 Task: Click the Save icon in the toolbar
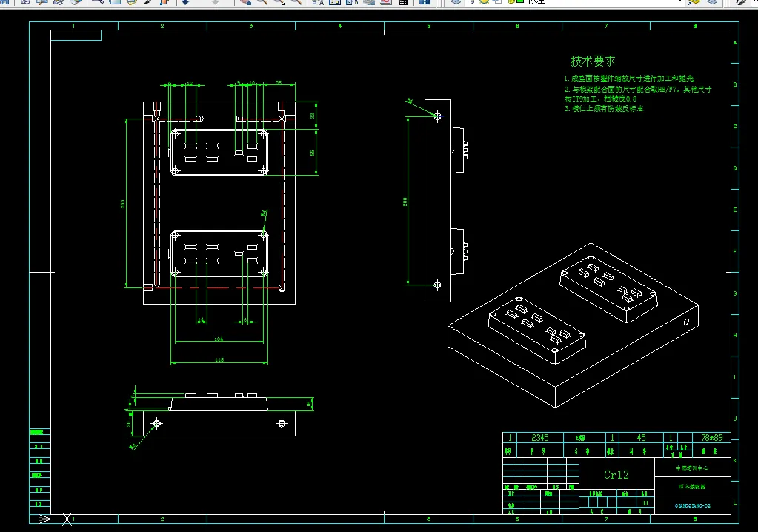point(4,1)
